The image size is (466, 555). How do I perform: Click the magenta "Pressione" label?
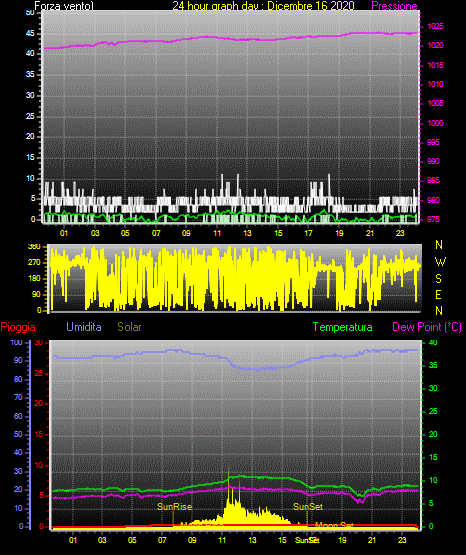coord(394,6)
